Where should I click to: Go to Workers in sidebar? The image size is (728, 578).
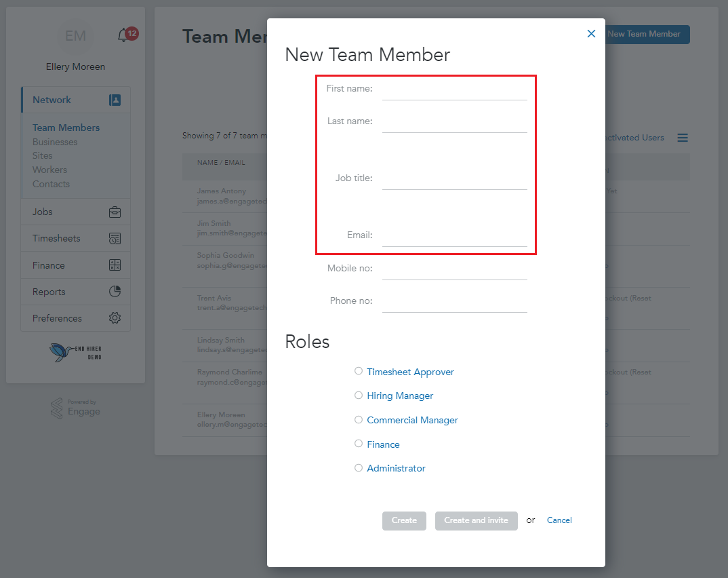click(49, 170)
